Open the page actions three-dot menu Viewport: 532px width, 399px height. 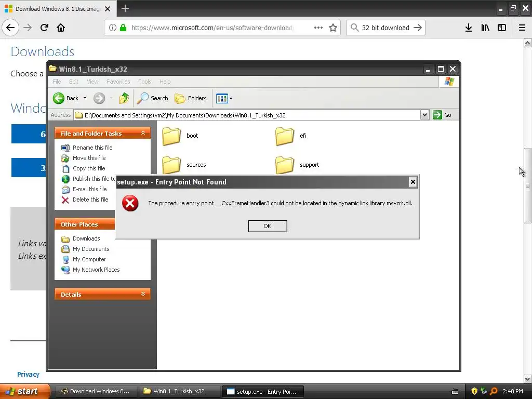pos(318,28)
